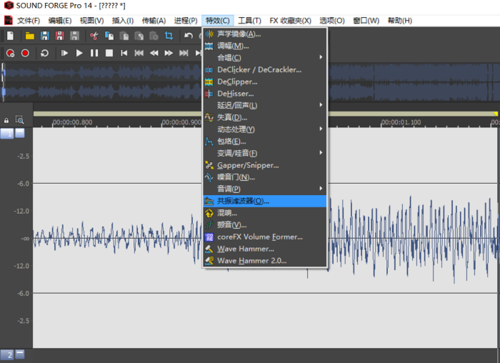Open DeClicker / DeCrackler effect
Screen dimensions: 500x363
point(265,70)
